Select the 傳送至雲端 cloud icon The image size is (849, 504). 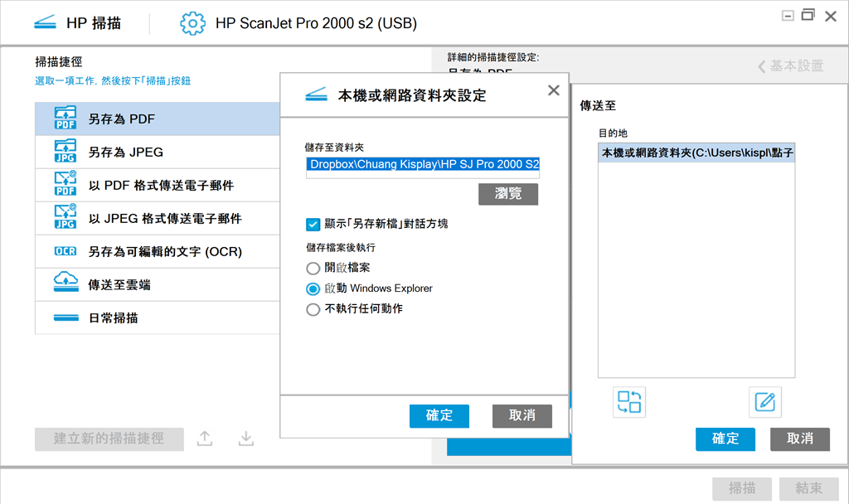[65, 283]
